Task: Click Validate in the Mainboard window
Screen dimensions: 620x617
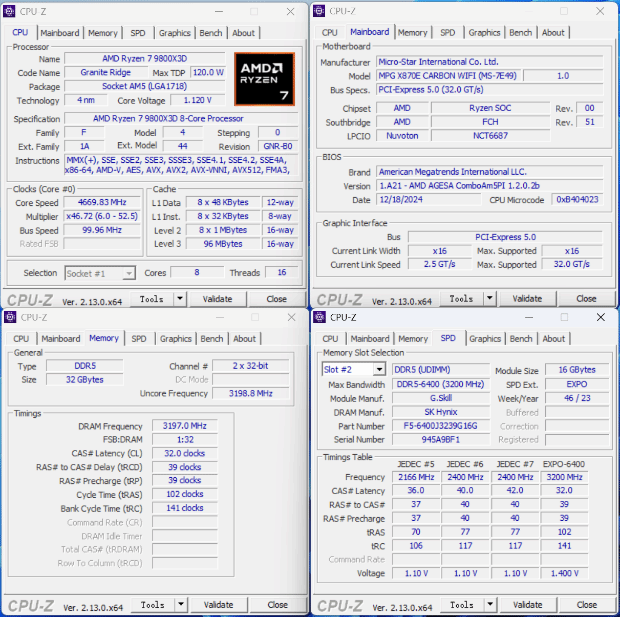Action: [527, 299]
